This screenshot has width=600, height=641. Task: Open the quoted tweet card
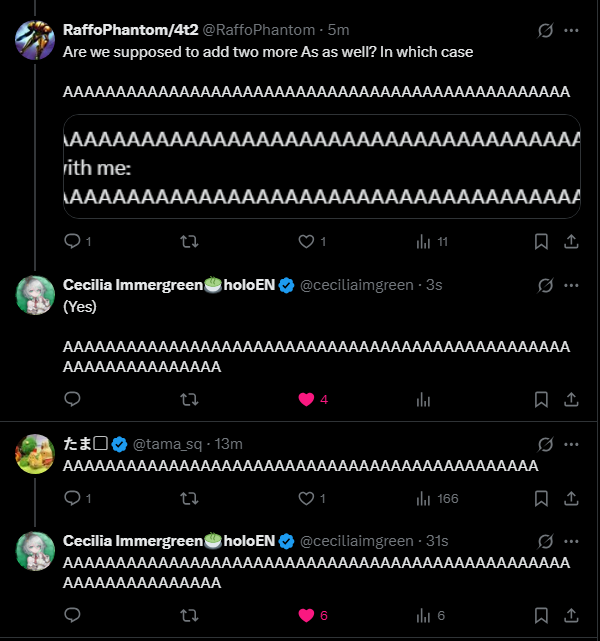tap(322, 166)
